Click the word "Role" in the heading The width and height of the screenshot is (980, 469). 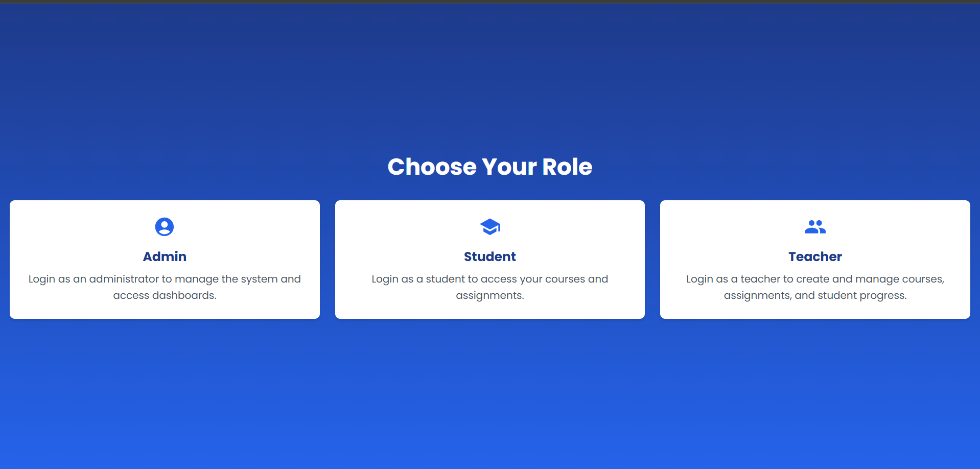[567, 167]
